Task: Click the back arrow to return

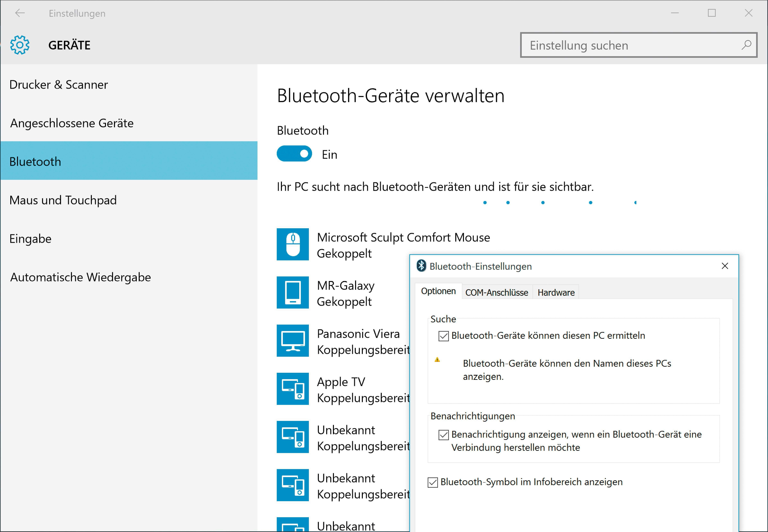Action: coord(20,13)
